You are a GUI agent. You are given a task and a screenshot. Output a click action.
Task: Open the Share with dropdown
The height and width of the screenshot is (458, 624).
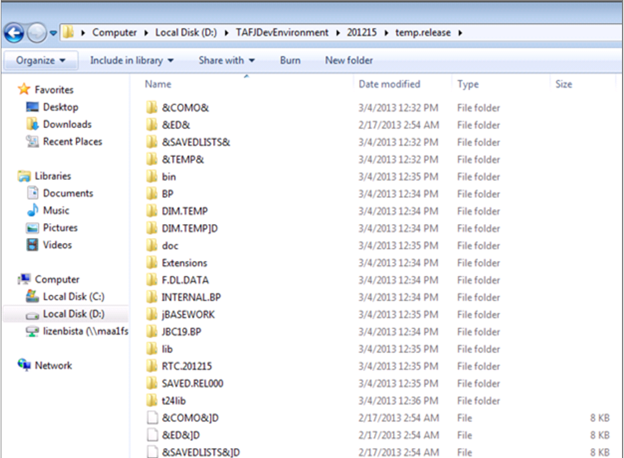click(x=226, y=60)
